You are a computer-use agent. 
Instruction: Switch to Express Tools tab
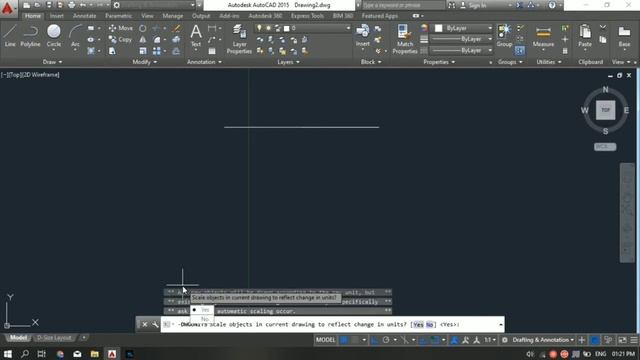click(307, 16)
